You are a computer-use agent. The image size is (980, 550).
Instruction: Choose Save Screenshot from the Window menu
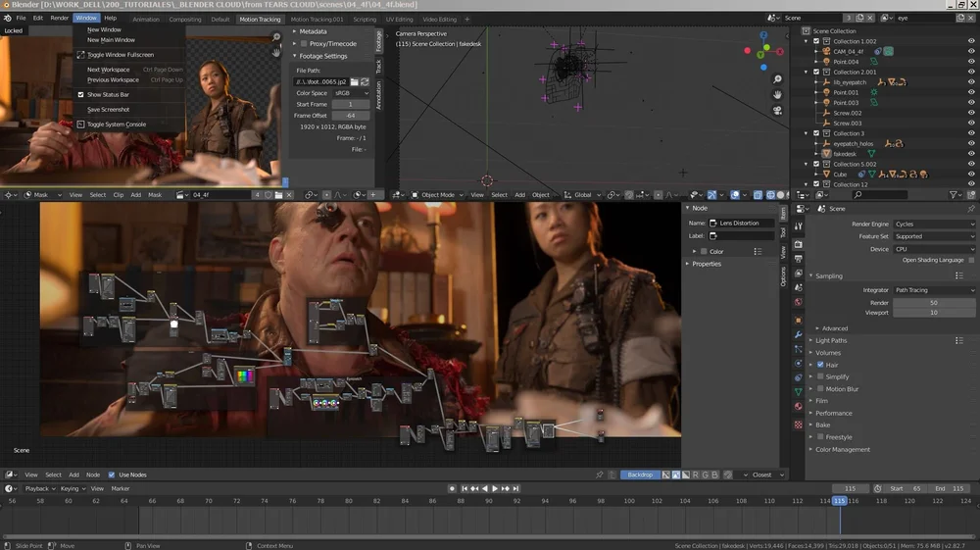point(108,109)
